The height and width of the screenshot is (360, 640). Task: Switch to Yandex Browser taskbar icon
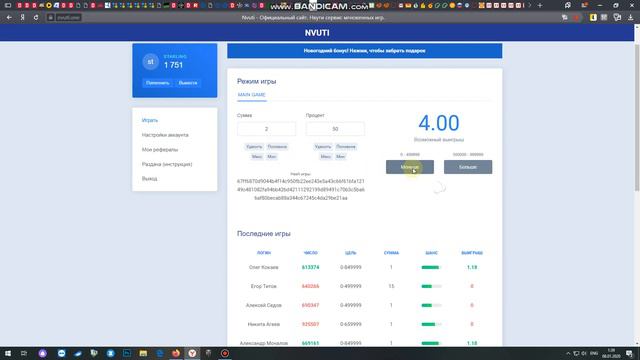pyautogui.click(x=192, y=353)
